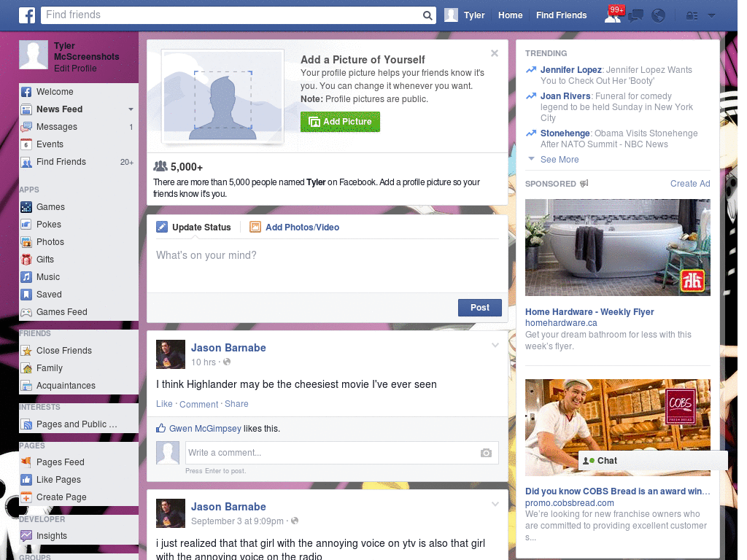
Task: Click the Post button
Action: tap(480, 308)
